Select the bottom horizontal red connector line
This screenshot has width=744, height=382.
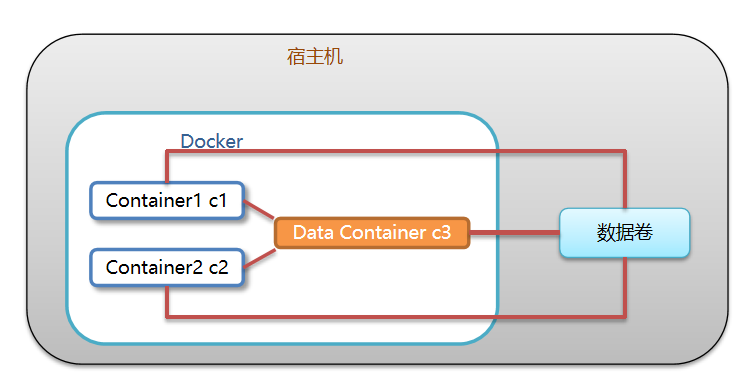coord(396,316)
